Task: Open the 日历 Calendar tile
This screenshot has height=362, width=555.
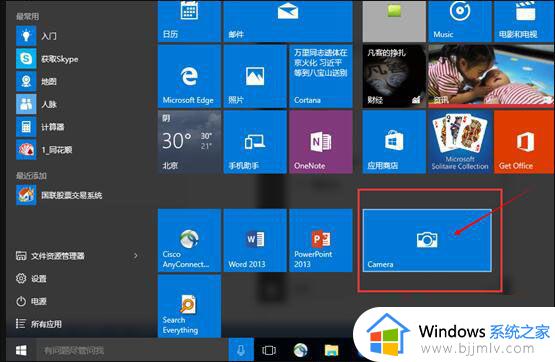Action: point(189,21)
